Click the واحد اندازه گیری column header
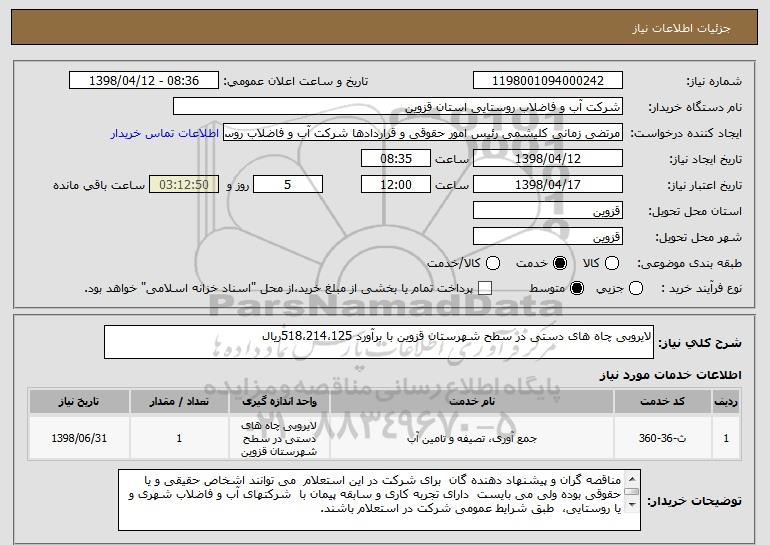Image resolution: width=770 pixels, height=545 pixels. pos(279,402)
